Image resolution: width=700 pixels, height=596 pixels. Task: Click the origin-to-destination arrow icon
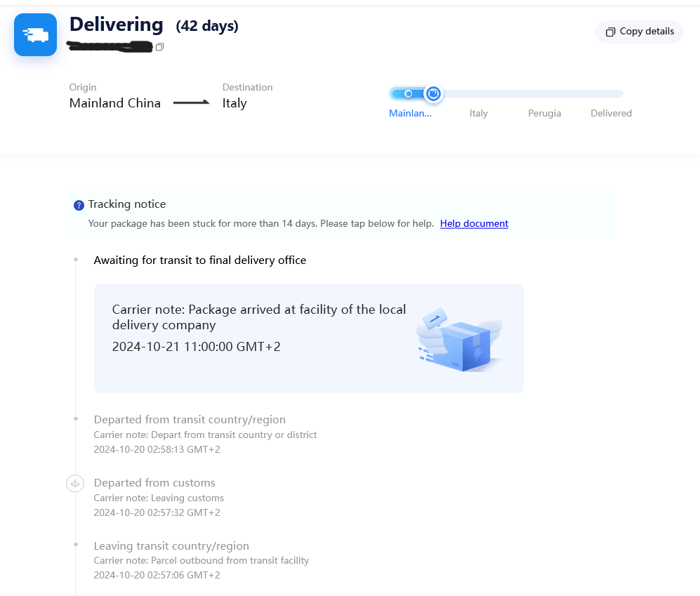coord(192,102)
